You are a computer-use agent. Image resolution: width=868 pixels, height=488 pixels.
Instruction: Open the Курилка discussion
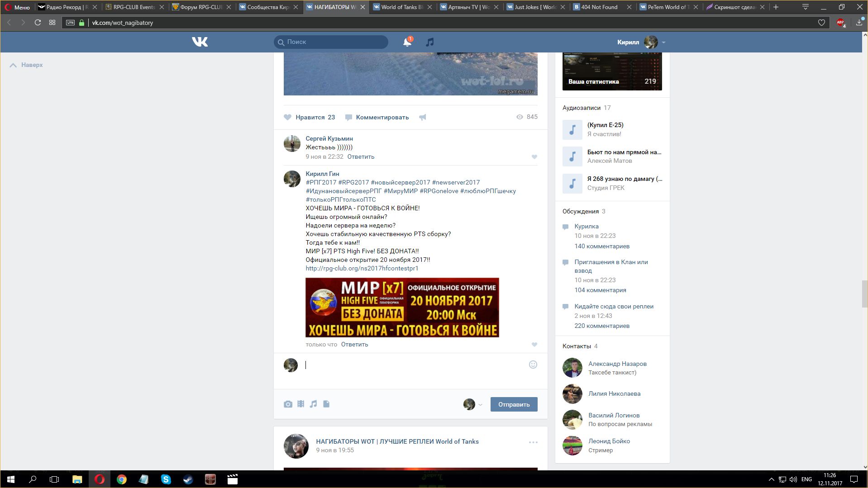(x=587, y=226)
